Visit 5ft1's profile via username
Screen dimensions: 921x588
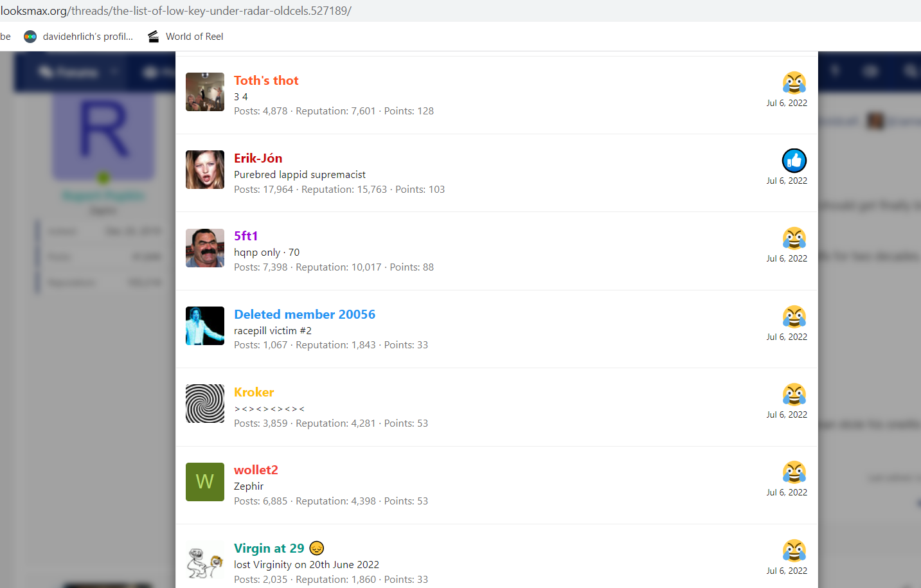point(246,236)
